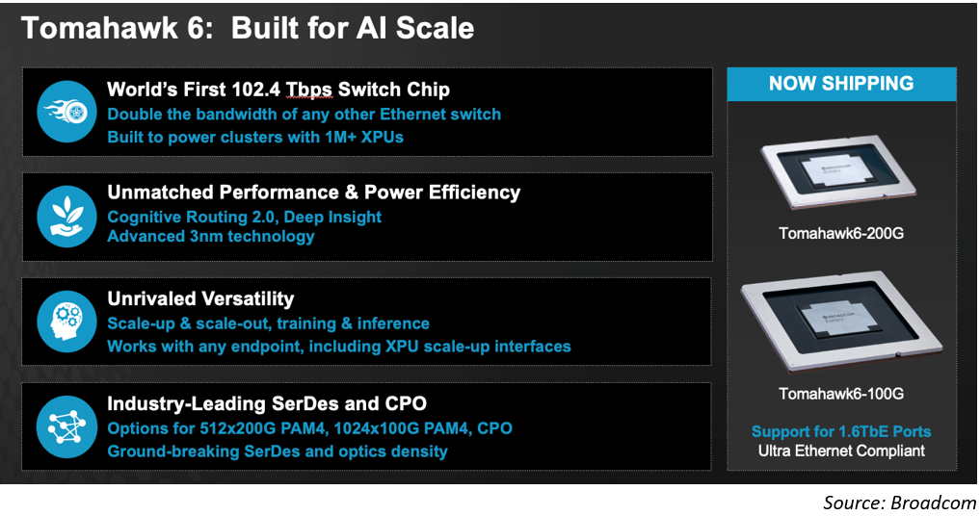Click the "Ultra Ethernet Compliant" text

pyautogui.click(x=841, y=451)
